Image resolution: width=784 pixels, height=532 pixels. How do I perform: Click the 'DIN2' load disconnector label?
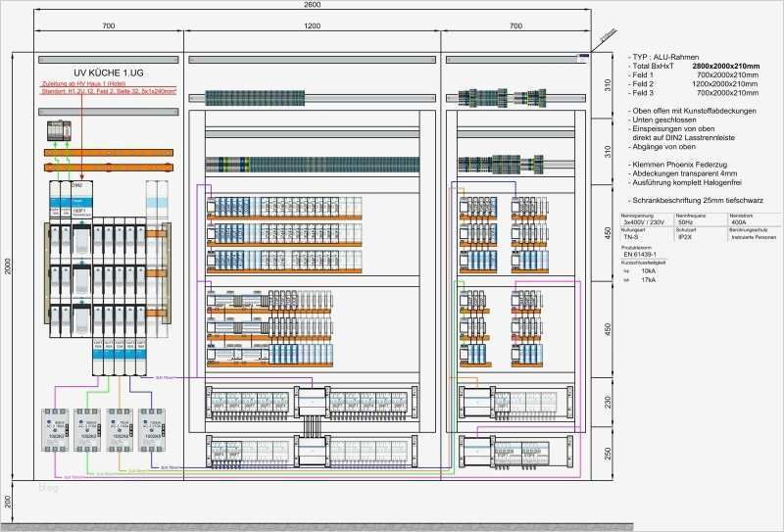[76, 185]
